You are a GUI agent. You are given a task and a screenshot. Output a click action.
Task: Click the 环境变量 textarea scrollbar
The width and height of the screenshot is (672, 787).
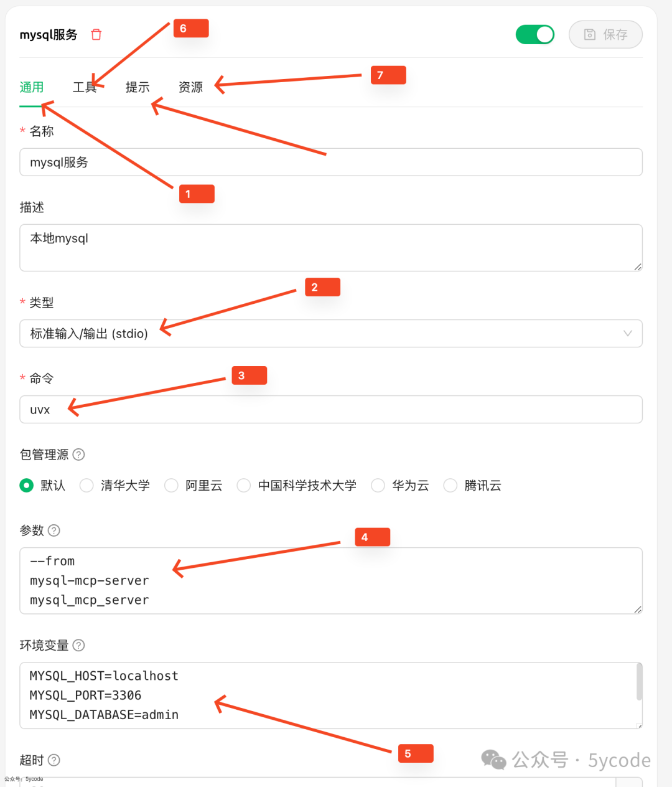[639, 682]
